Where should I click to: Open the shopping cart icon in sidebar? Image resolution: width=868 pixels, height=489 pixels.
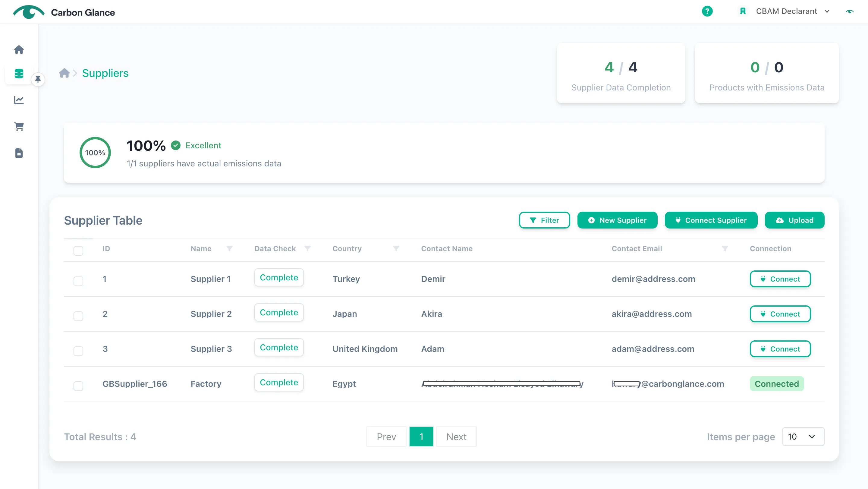[19, 126]
